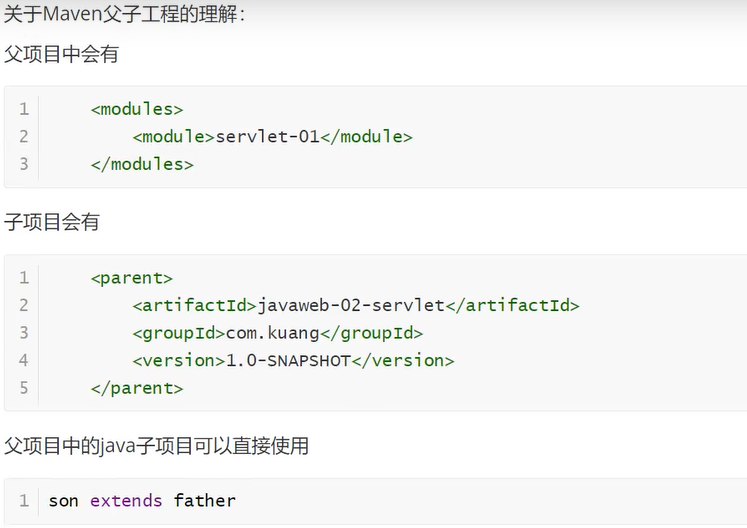Click the text 父项目中会有
Image resolution: width=747 pixels, height=528 pixels.
coord(61,55)
